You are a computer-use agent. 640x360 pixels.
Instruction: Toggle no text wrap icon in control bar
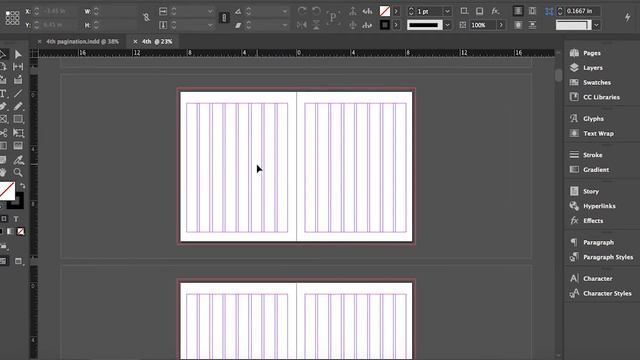click(518, 11)
